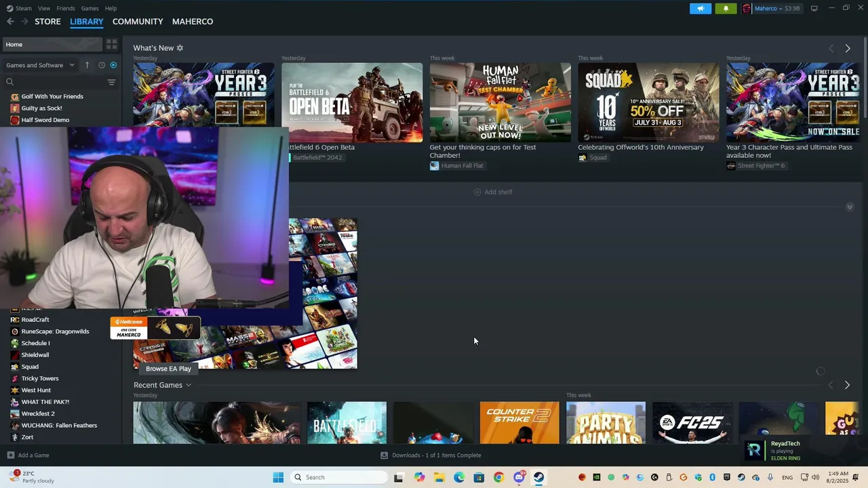The height and width of the screenshot is (488, 868).
Task: Collapse the shelf with the chevron
Action: [x=850, y=207]
